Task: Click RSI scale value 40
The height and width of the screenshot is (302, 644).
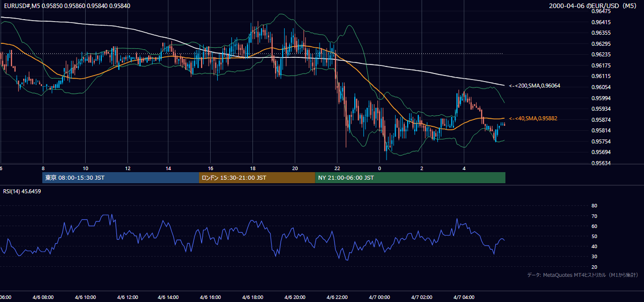Action: pos(594,246)
